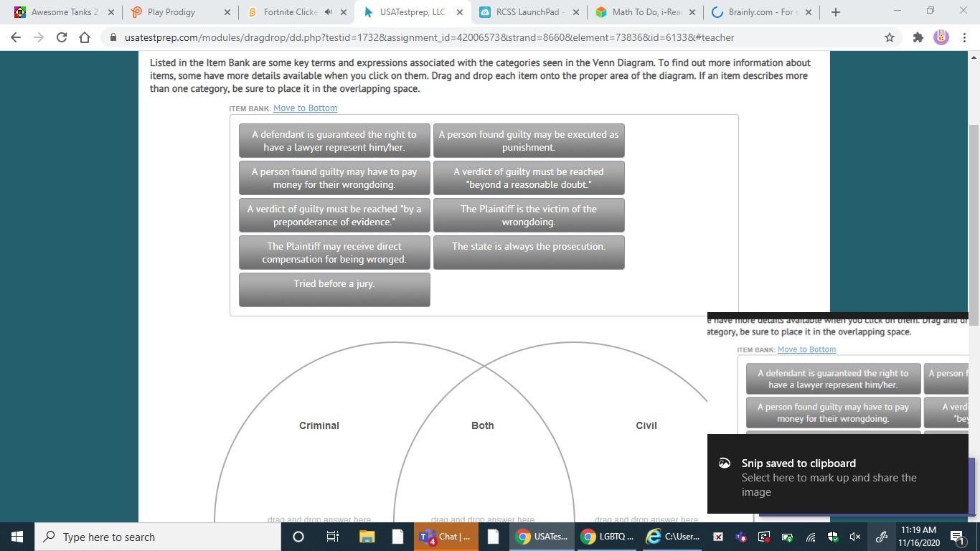Click Move to Bottom in the snip preview

click(x=806, y=349)
